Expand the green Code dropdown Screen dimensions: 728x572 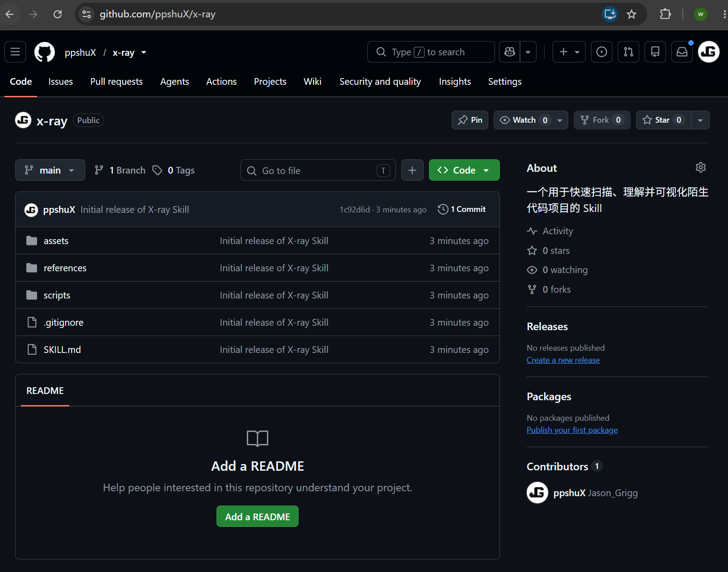464,170
